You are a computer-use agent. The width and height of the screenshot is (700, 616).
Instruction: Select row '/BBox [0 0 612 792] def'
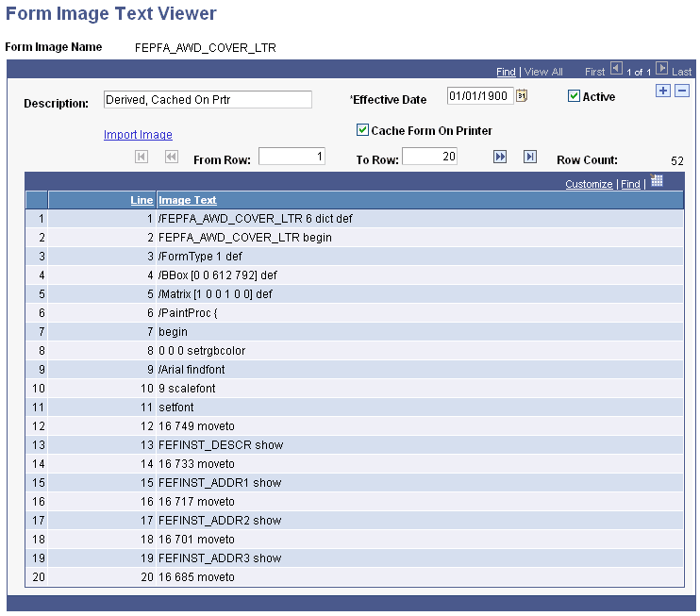(355, 275)
